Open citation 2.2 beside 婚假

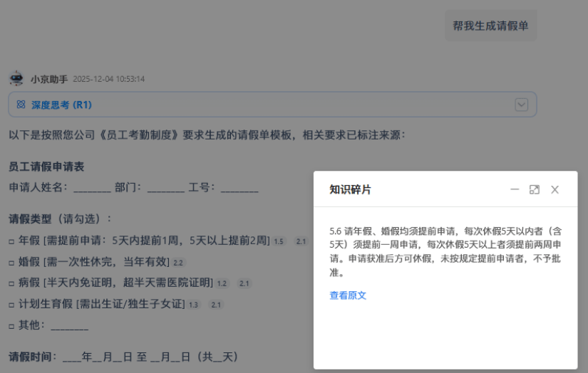(x=178, y=263)
